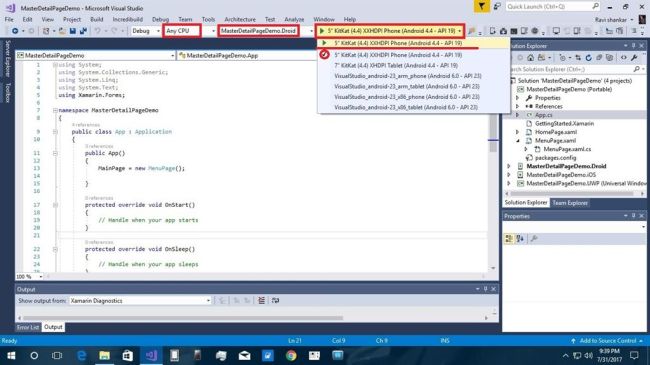Screen dimensions: 650x365
Task: Switch to the Team Explorer tab
Action: (570, 203)
